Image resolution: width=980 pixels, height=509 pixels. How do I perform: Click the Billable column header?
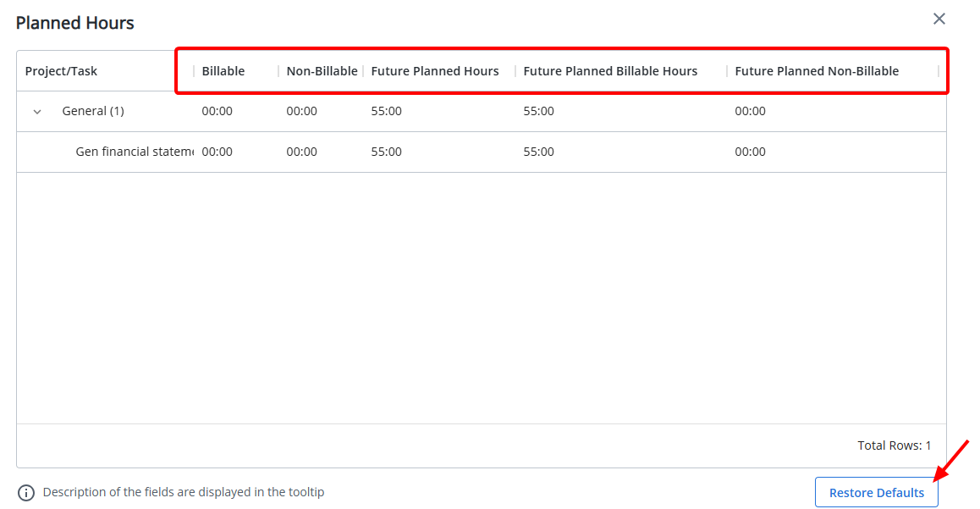[x=223, y=70]
